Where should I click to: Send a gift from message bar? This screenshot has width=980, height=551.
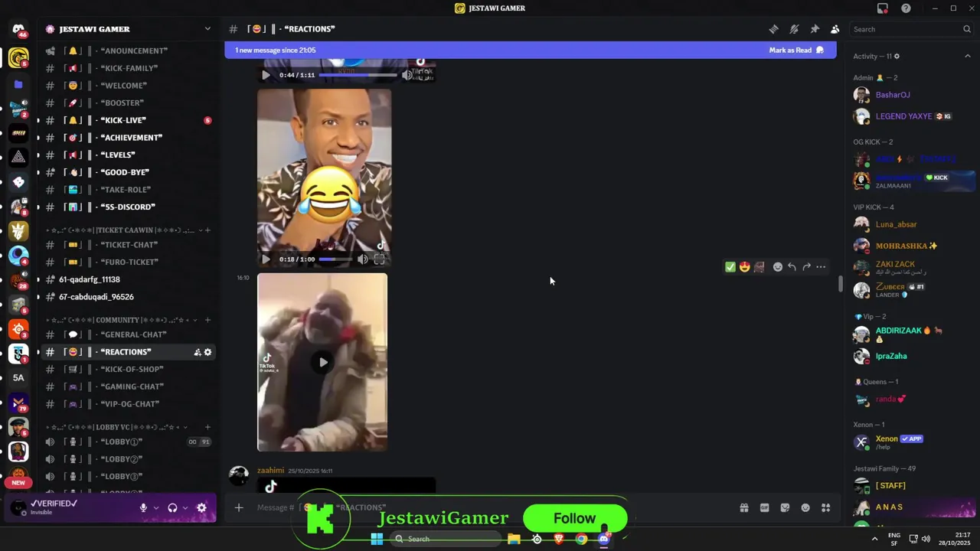743,507
